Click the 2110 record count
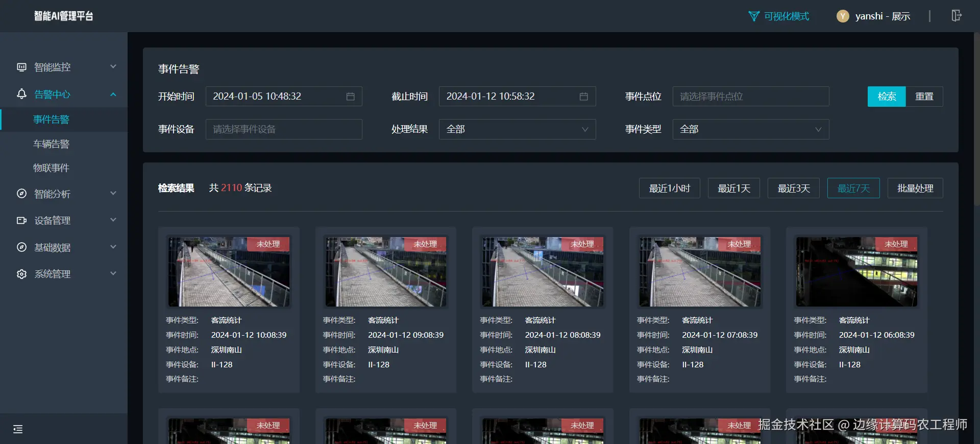This screenshot has width=980, height=444. pyautogui.click(x=231, y=188)
